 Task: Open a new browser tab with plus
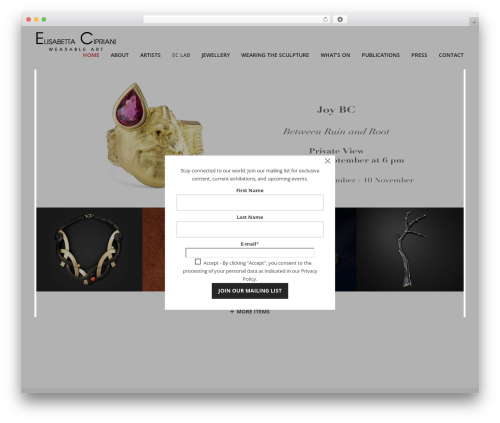[x=474, y=22]
